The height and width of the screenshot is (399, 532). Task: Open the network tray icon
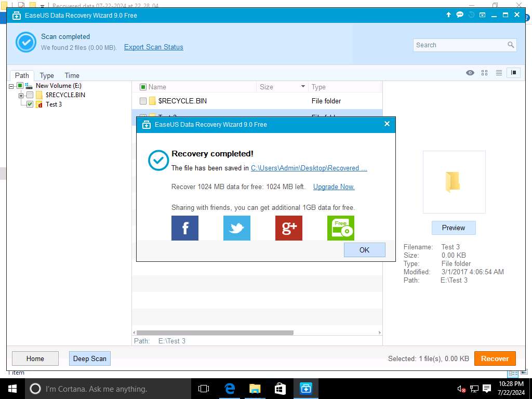[474, 389]
